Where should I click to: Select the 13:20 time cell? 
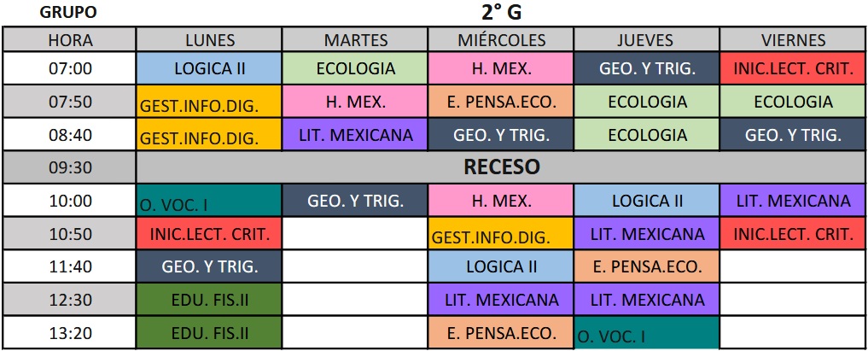pos(70,332)
